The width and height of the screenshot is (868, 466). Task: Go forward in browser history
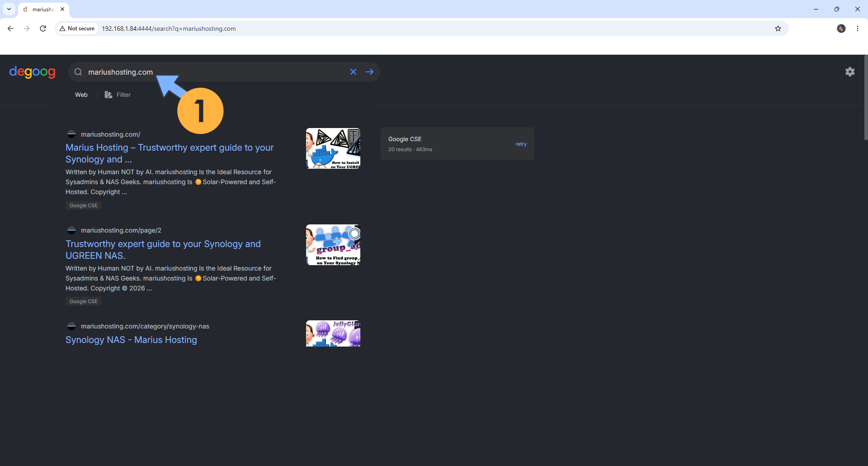(27, 29)
